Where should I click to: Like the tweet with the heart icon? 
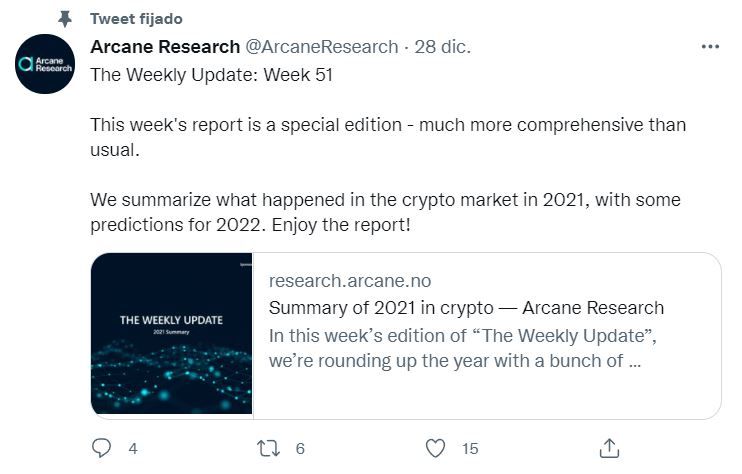[435, 448]
